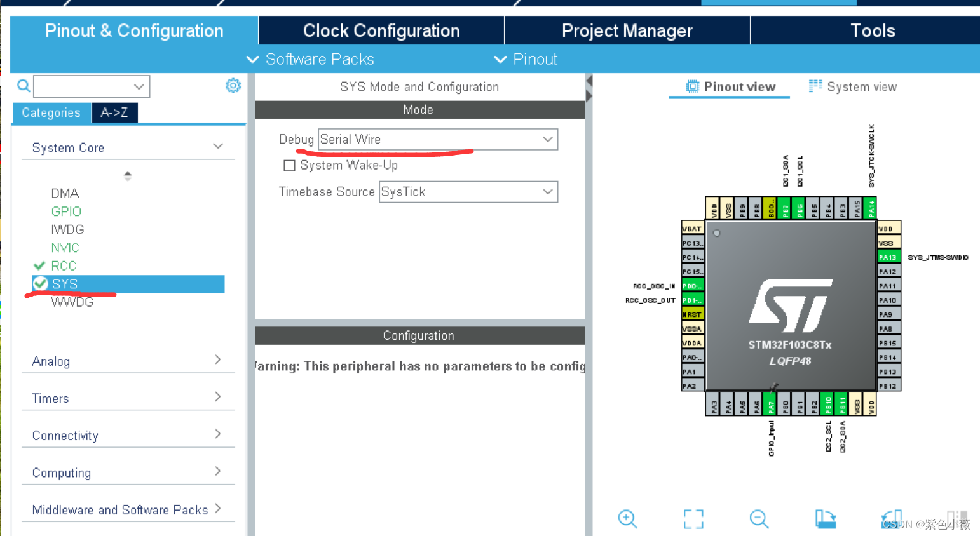This screenshot has width=980, height=536.
Task: Expand the Analog category
Action: pos(218,359)
